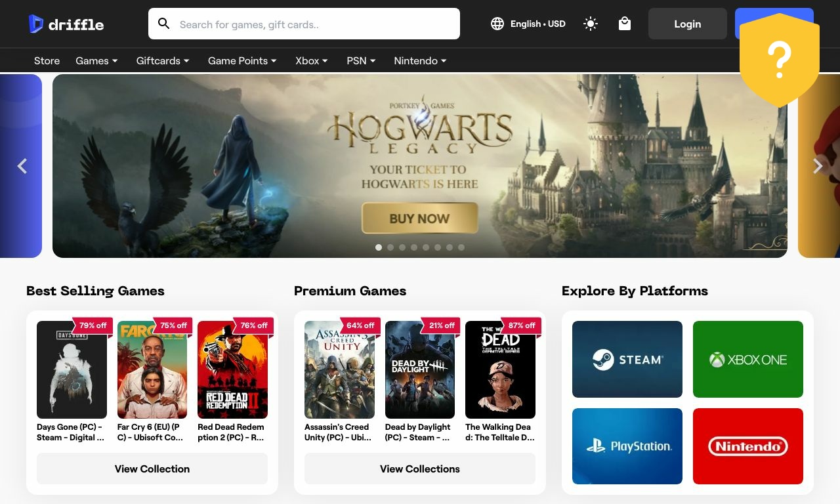Expand the Game Points dropdown
The image size is (840, 504).
[242, 60]
